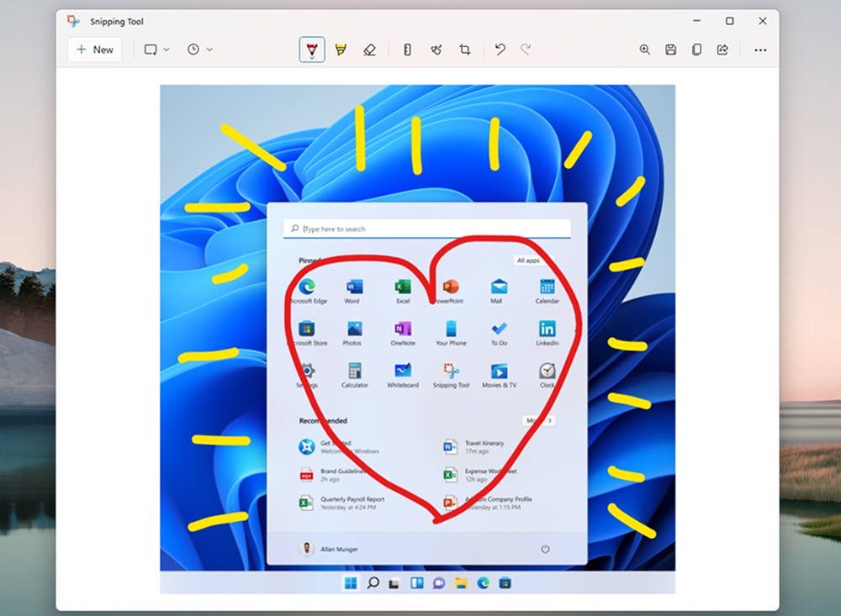The image size is (841, 616).
Task: Select the red ballpoint pen tool
Action: (312, 50)
